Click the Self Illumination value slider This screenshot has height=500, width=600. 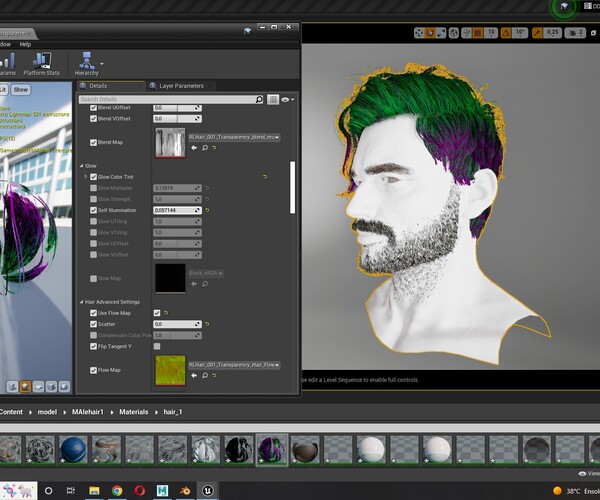pos(178,210)
